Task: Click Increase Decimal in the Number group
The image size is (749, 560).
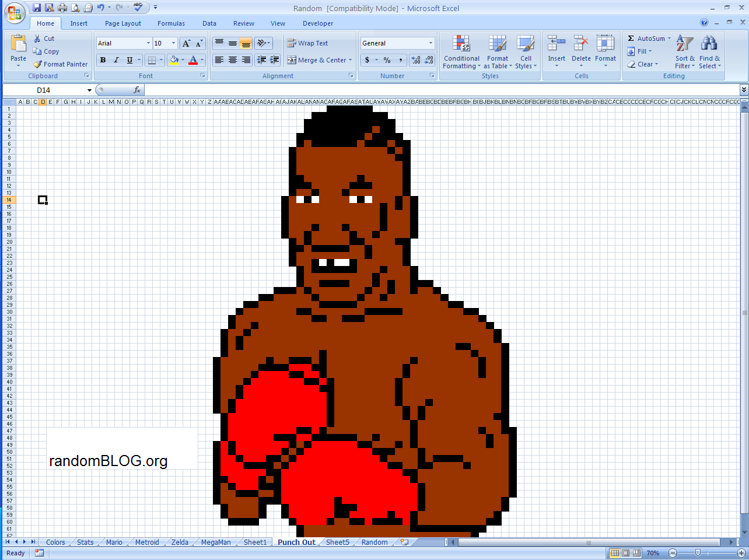Action: coord(416,60)
